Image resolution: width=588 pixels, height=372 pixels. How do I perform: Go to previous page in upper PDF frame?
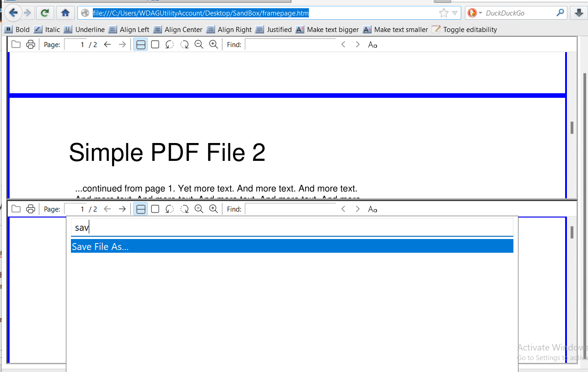108,44
